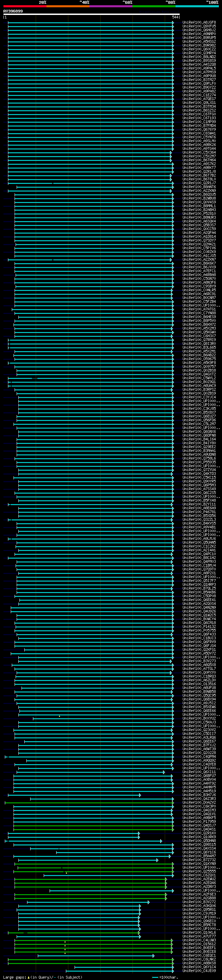Open hit UniRef100_A8JGF8

click(x=199, y=23)
